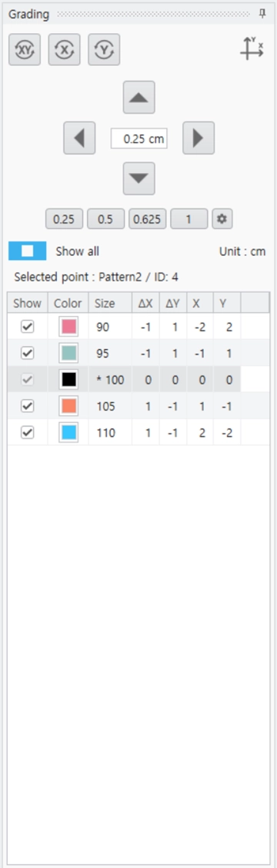277x868 pixels.
Task: Click the 0.25 cm step input field
Action: click(139, 138)
